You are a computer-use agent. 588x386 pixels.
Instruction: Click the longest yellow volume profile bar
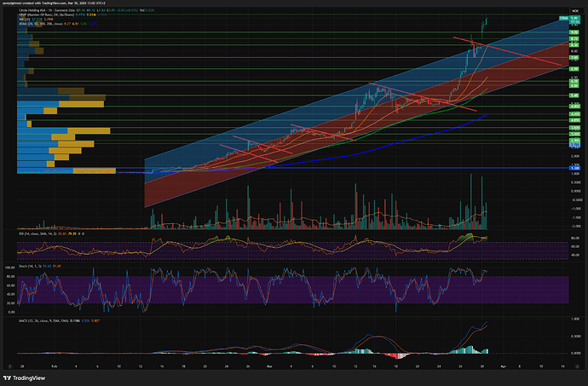(89, 130)
